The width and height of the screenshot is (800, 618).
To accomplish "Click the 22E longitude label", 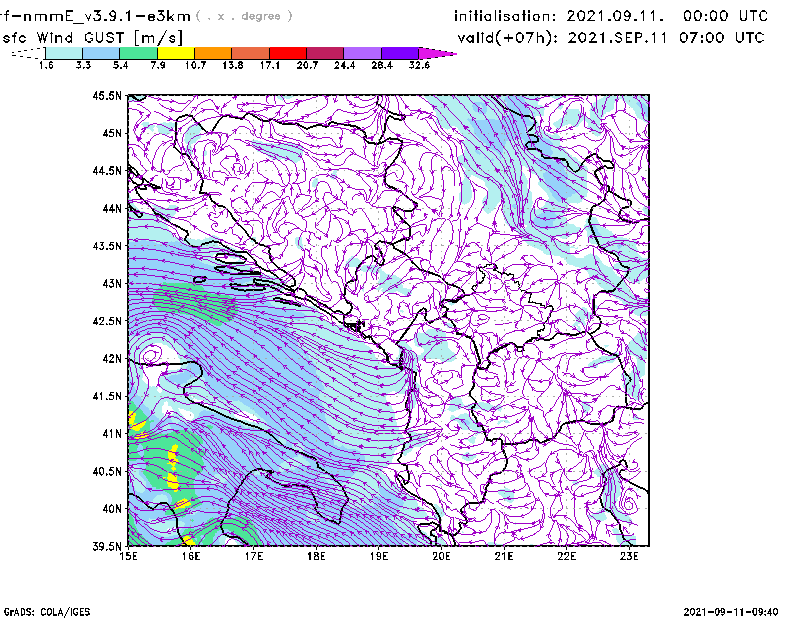I will tap(566, 556).
